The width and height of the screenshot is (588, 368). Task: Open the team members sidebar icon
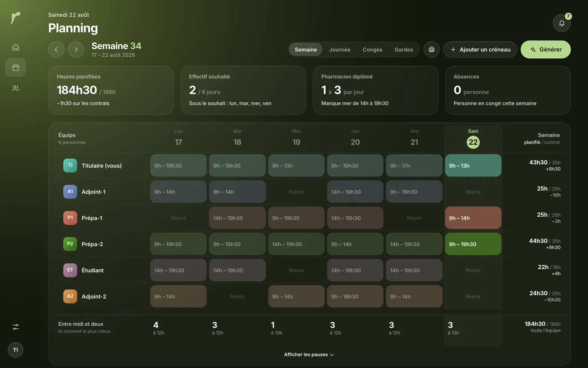pos(15,88)
